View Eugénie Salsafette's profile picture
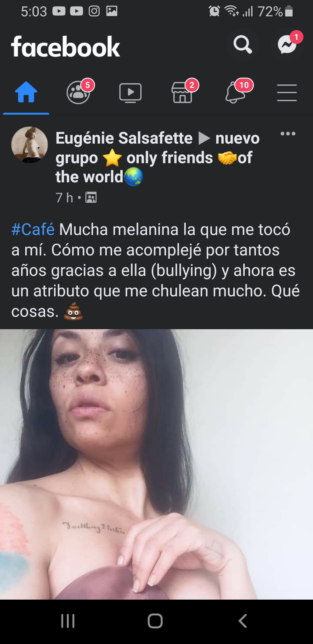The height and width of the screenshot is (644, 313). click(x=30, y=145)
